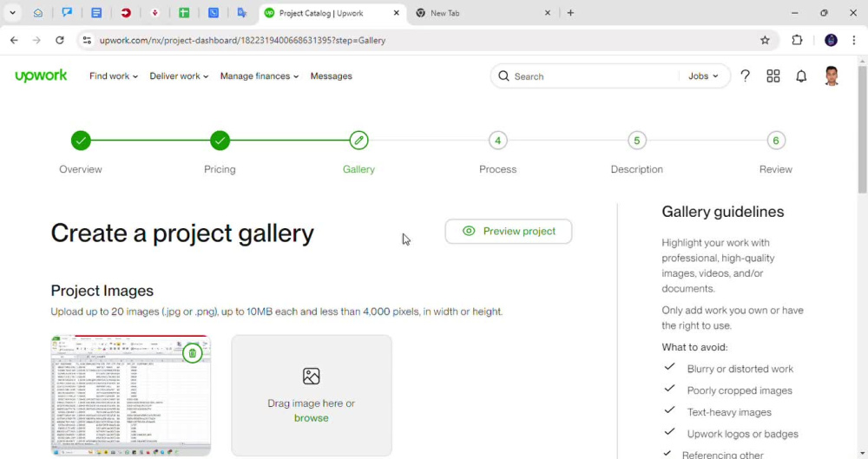
Task: Open the Jobs search category dropdown
Action: pyautogui.click(x=703, y=75)
